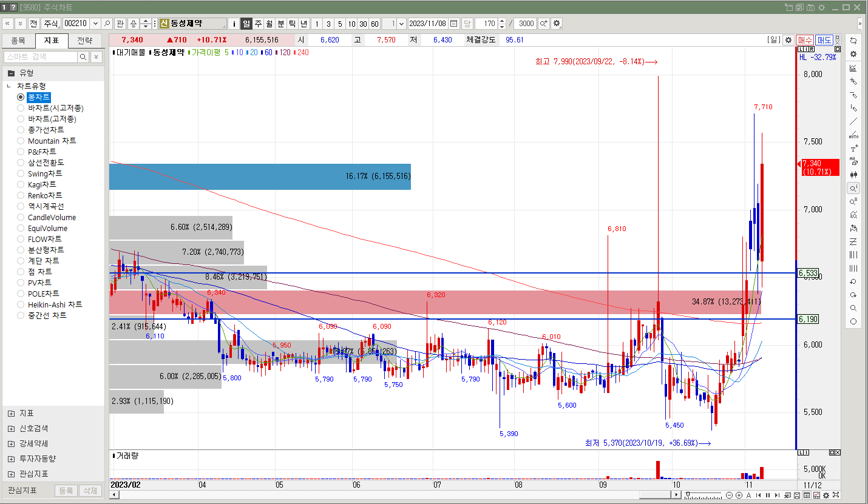This screenshot has height=504, width=868.
Task: Click the red 매수 buy button
Action: [x=805, y=40]
